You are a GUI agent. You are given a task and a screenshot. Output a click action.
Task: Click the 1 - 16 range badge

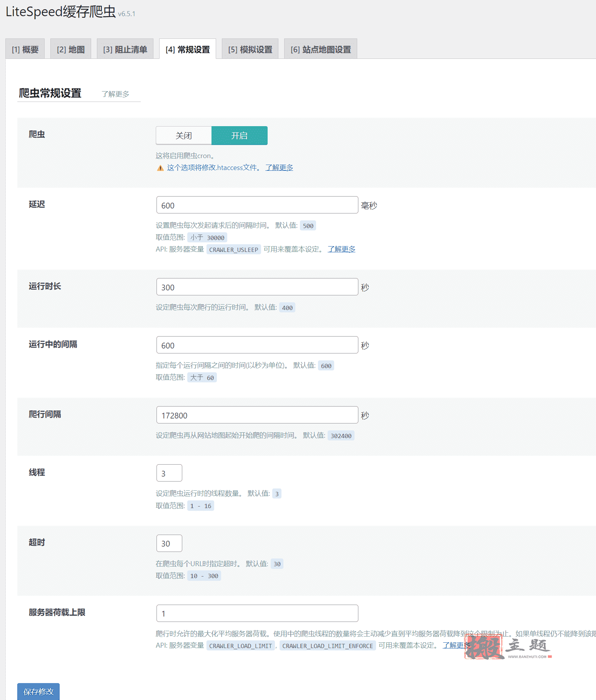[201, 506]
